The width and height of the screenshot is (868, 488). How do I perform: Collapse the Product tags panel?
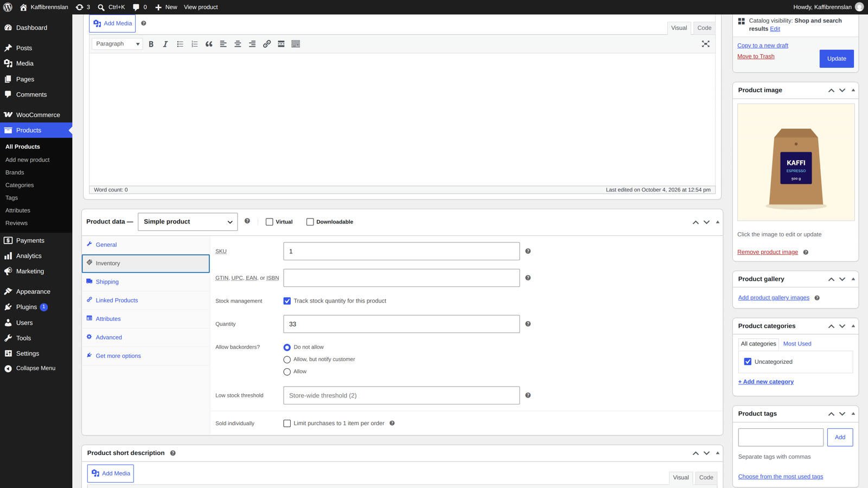(x=853, y=414)
